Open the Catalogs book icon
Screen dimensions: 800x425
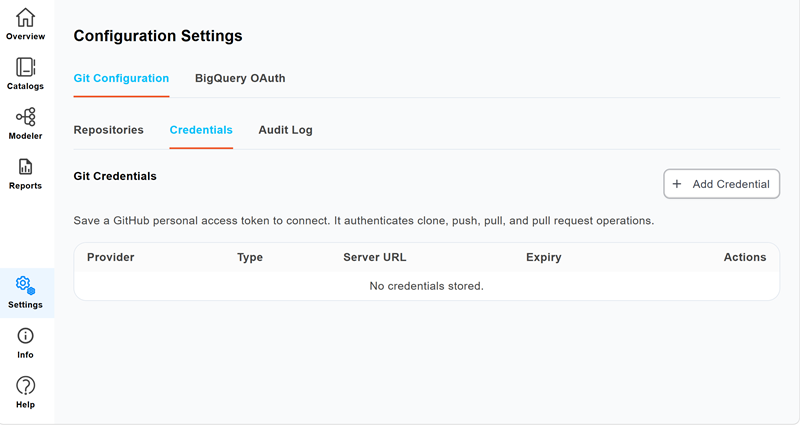(x=25, y=67)
